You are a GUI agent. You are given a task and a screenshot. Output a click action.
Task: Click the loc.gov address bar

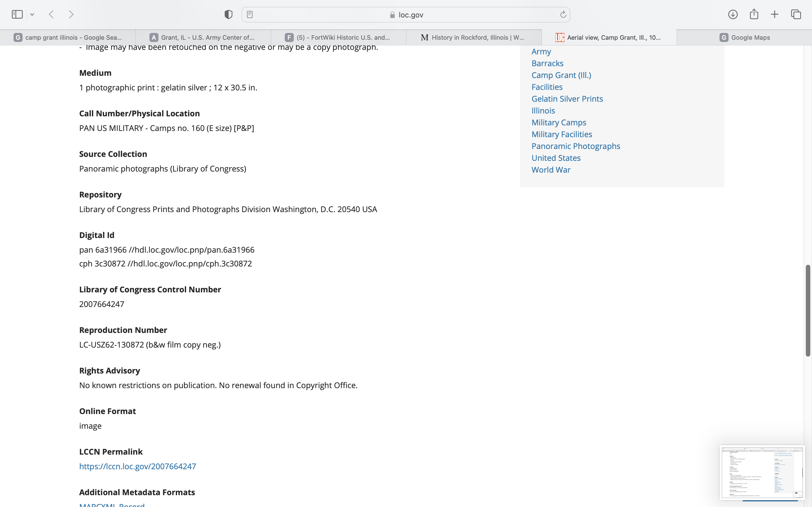coord(406,15)
